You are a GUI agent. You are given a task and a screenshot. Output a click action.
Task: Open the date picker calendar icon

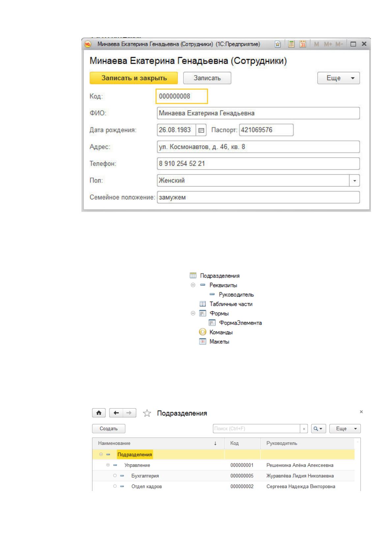click(x=201, y=130)
